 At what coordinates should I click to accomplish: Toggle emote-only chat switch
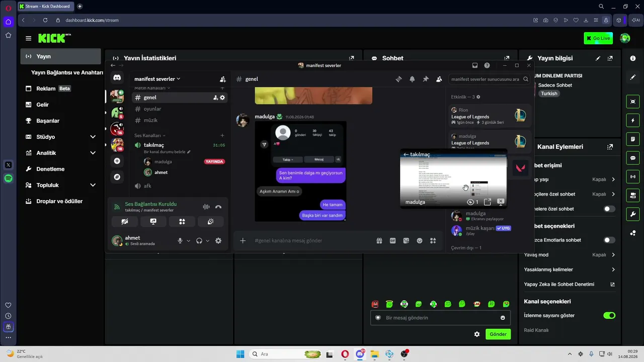pyautogui.click(x=609, y=240)
